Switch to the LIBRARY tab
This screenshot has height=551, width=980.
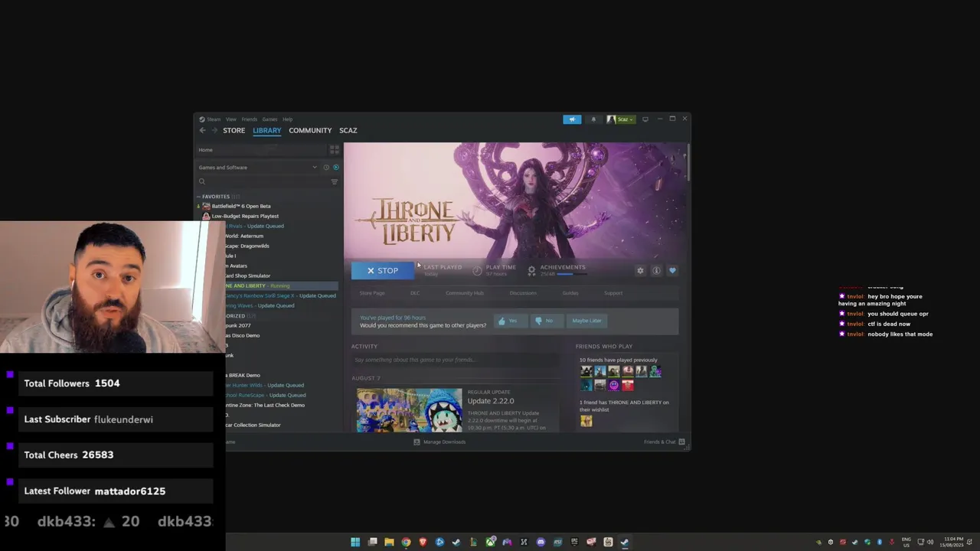pyautogui.click(x=267, y=130)
